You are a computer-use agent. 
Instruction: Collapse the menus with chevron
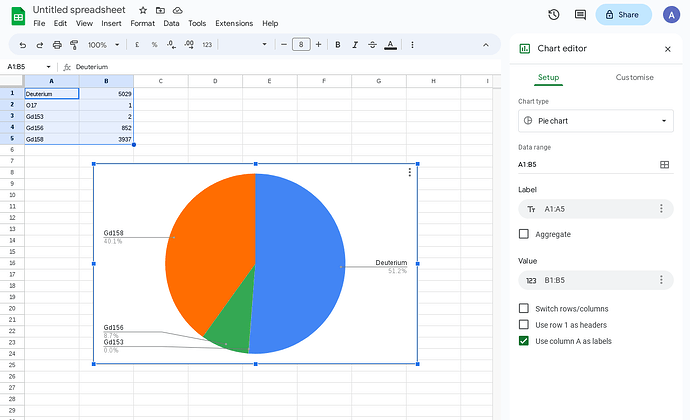(x=486, y=44)
